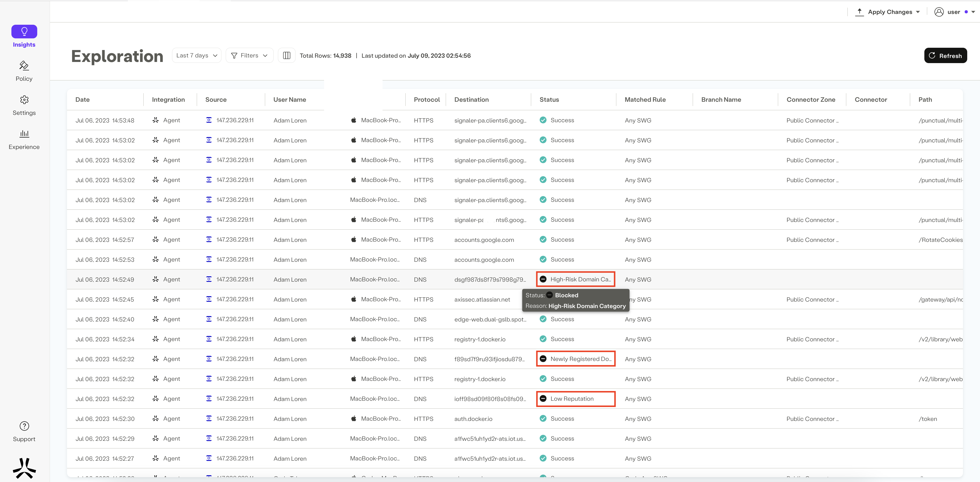Click the Status column header
The height and width of the screenshot is (482, 980).
click(549, 100)
